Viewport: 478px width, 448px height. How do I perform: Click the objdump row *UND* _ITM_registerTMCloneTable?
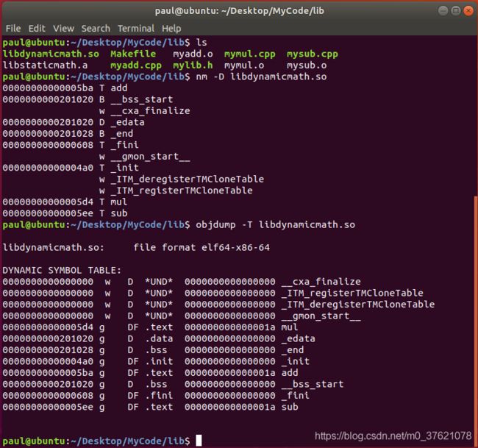[213, 293]
